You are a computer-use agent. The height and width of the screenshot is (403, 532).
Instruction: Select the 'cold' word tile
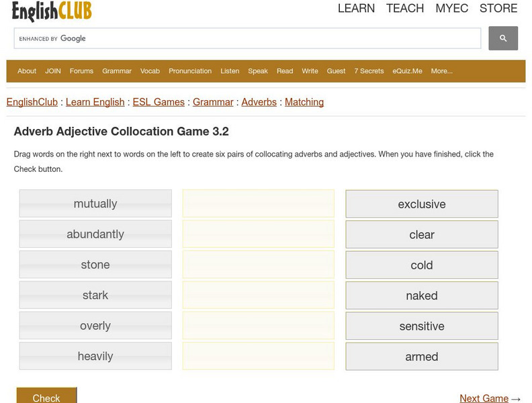pos(422,265)
